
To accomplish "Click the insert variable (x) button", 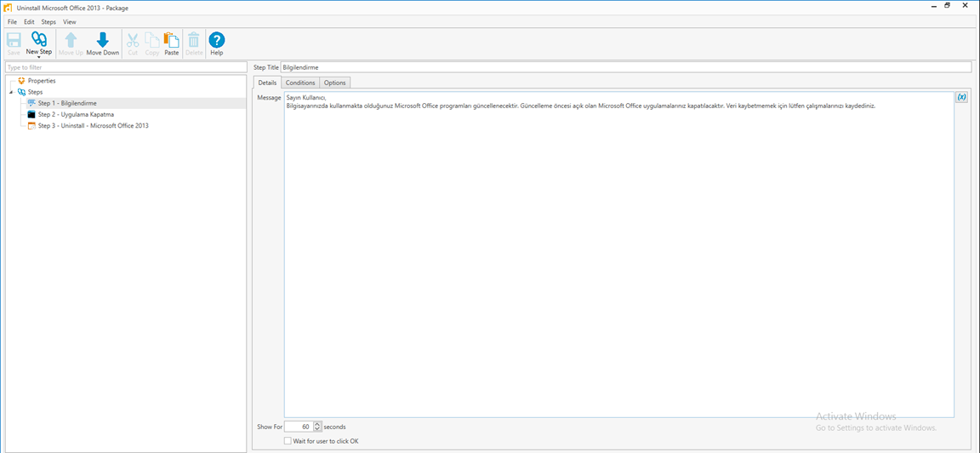I will click(962, 97).
